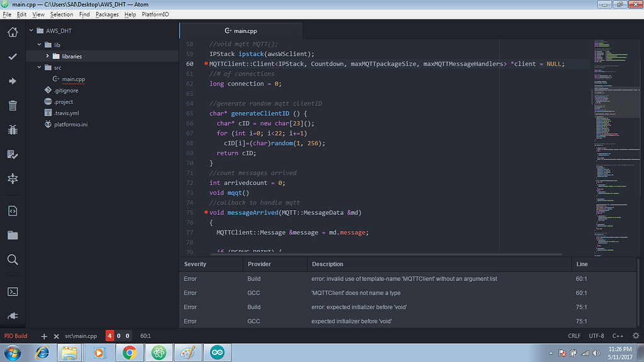This screenshot has height=362, width=644.
Task: Sort by Provider column header
Action: point(275,264)
